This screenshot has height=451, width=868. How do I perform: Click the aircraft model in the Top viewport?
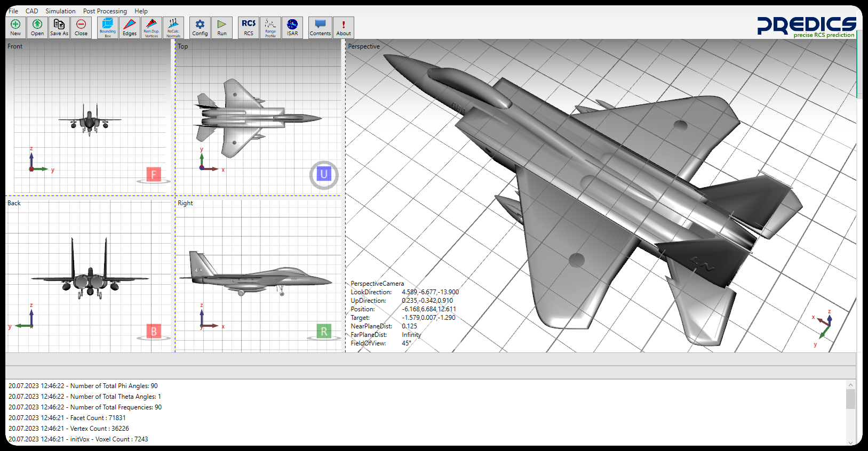[258, 118]
